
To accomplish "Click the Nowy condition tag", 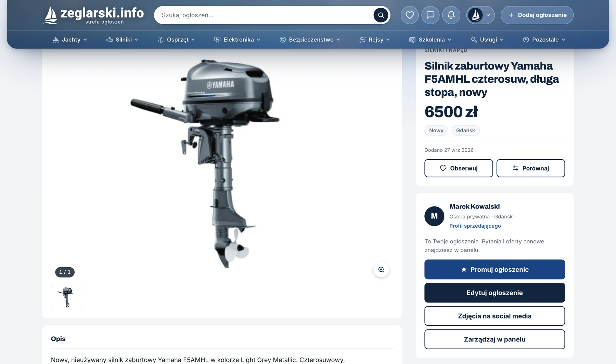I will [x=436, y=130].
